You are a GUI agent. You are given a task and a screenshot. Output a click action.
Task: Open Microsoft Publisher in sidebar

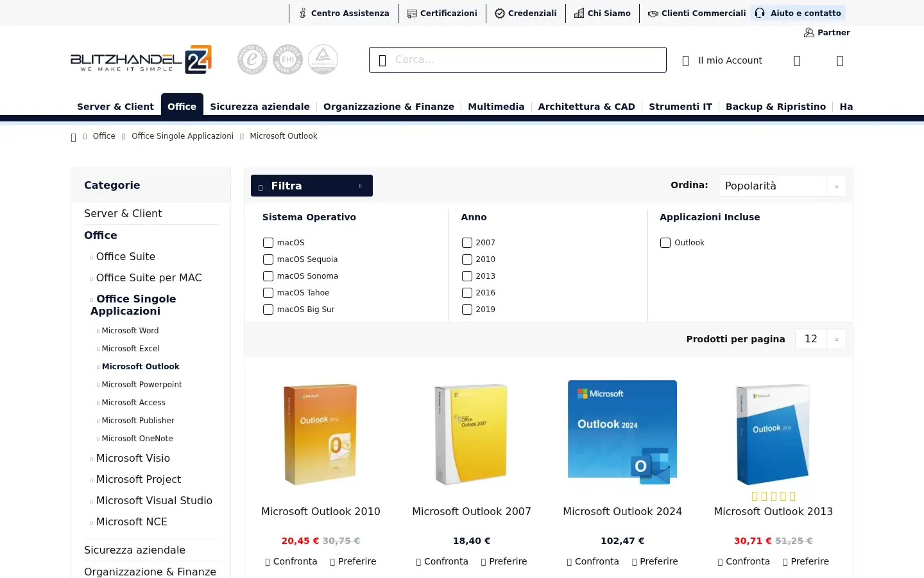coord(138,421)
